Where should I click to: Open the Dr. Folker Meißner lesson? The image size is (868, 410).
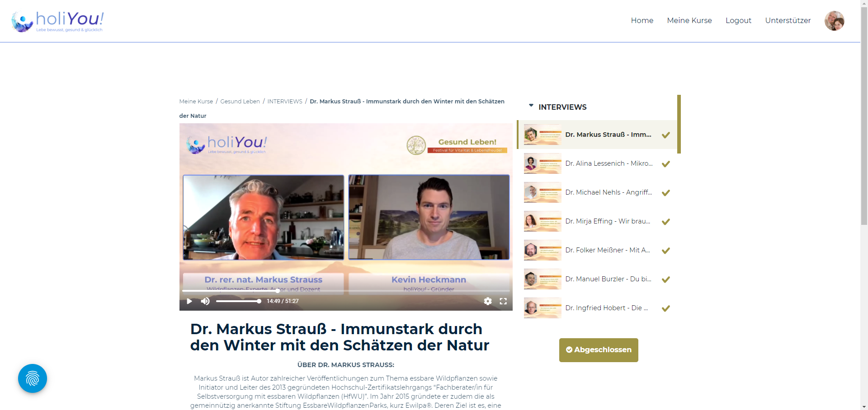click(x=608, y=250)
